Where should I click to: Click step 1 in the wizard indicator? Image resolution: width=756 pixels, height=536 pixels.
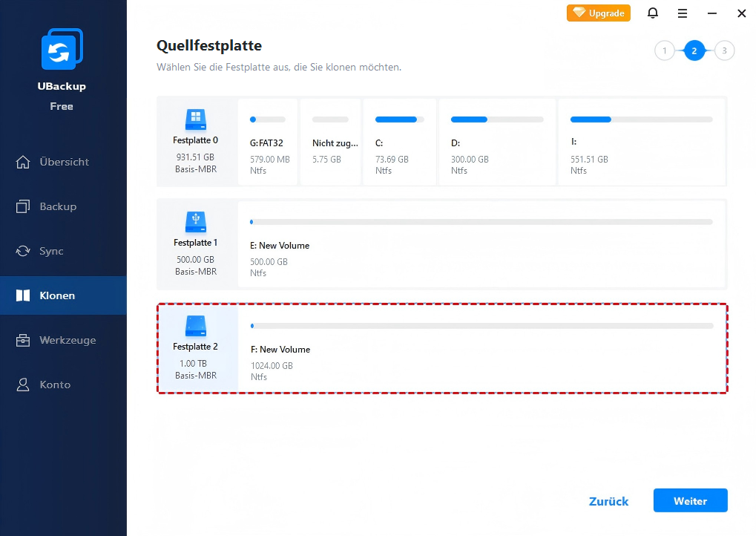pyautogui.click(x=664, y=51)
